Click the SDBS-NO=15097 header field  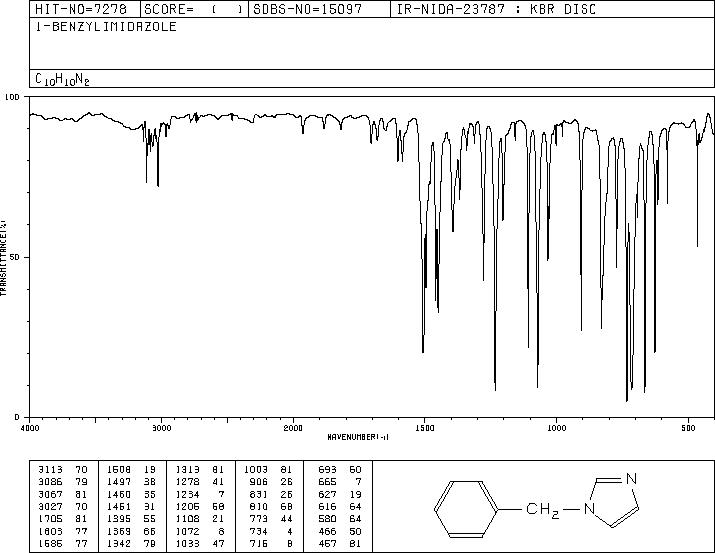point(319,9)
